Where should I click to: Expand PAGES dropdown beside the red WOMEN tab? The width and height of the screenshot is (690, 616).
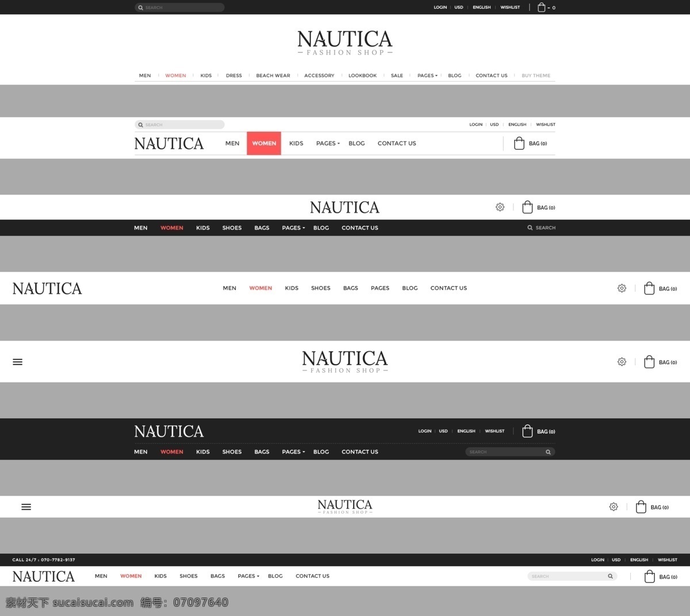pos(328,143)
